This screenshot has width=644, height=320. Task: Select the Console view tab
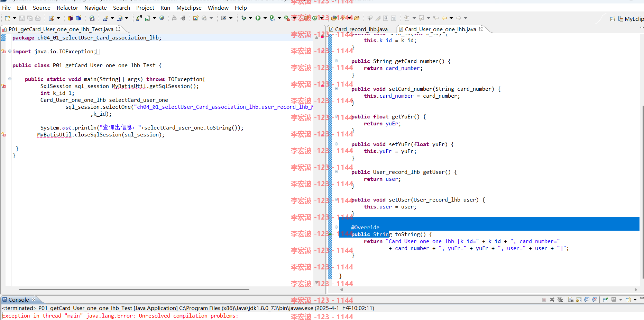point(19,300)
